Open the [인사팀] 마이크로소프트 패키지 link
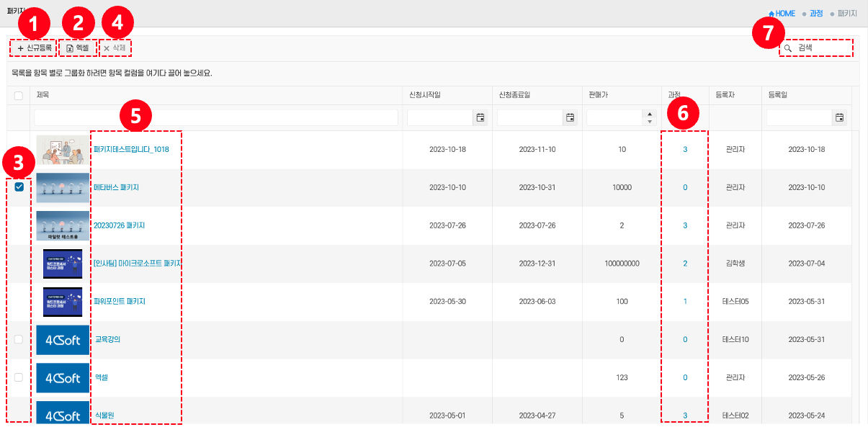The width and height of the screenshot is (868, 427). tap(137, 264)
